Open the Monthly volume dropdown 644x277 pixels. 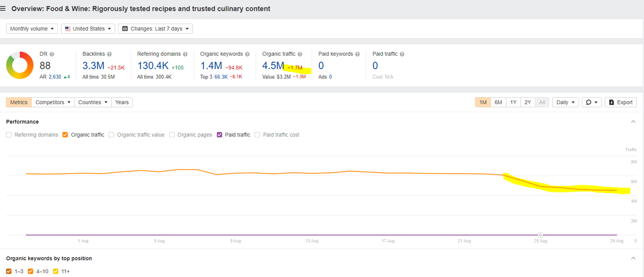pos(32,28)
